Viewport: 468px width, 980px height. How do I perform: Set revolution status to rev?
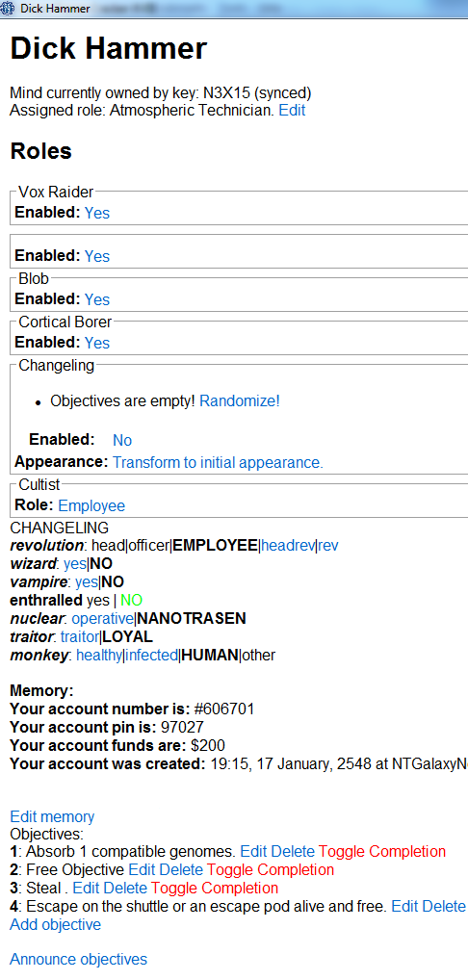328,546
